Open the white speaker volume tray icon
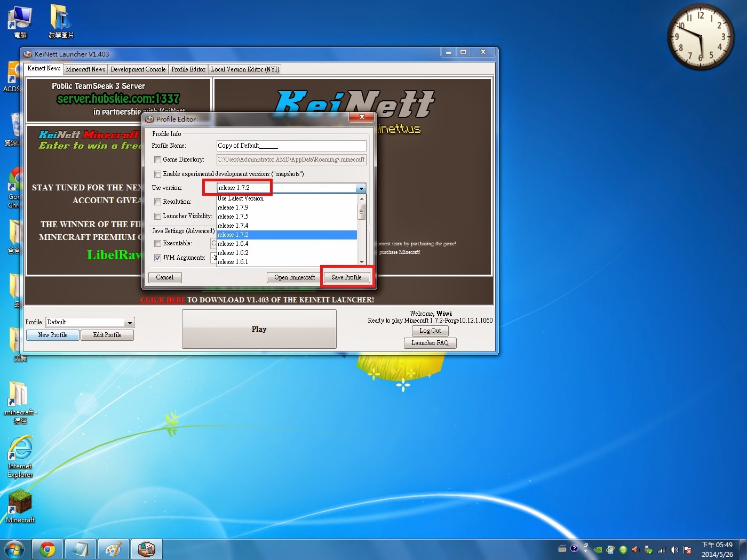747x560 pixels. pyautogui.click(x=674, y=549)
